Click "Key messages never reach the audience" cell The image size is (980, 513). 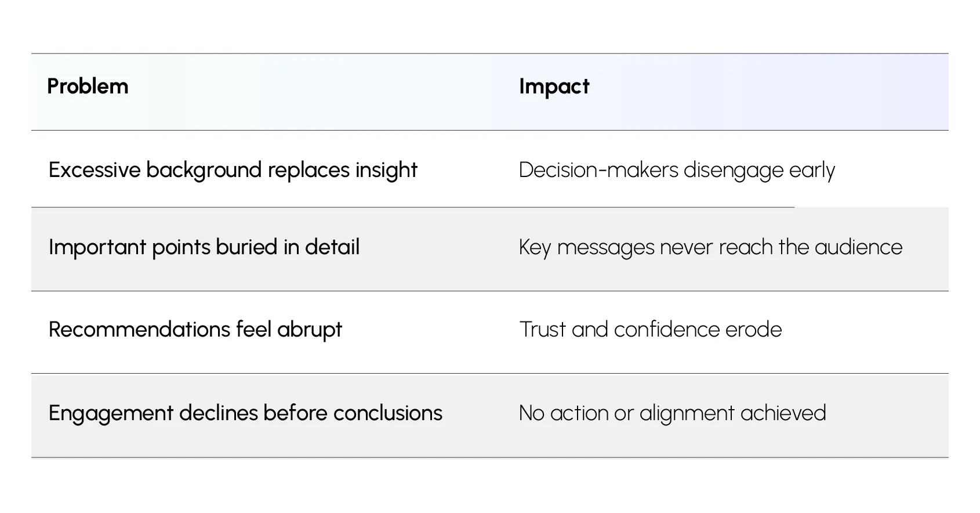tap(710, 247)
